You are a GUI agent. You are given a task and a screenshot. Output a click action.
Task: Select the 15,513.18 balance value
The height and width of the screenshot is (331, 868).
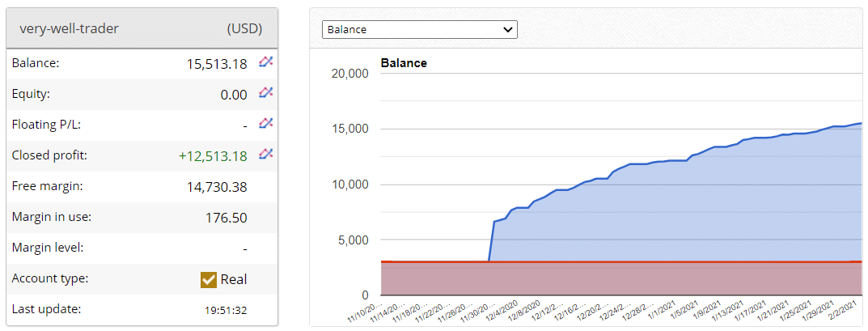pos(216,64)
